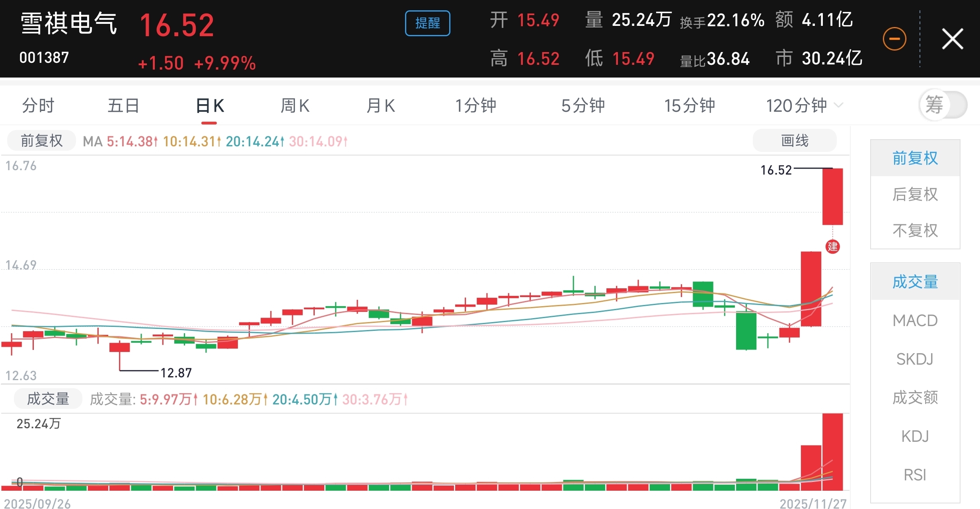The width and height of the screenshot is (980, 509).
Task: Toggle the 筹 chip distribution switch
Action: pos(943,105)
